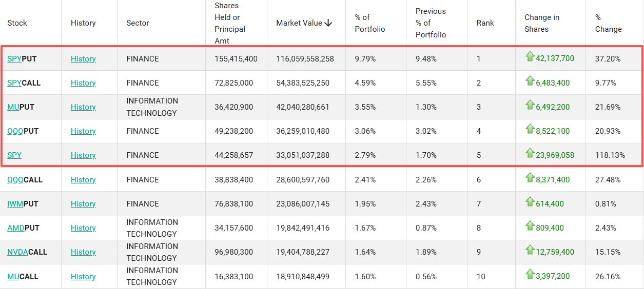This screenshot has width=644, height=289.
Task: Click green up arrow in SPYPUT row
Action: tap(530, 56)
